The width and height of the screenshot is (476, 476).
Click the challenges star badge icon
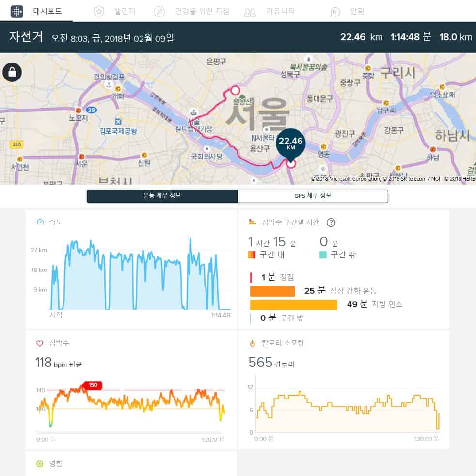99,12
